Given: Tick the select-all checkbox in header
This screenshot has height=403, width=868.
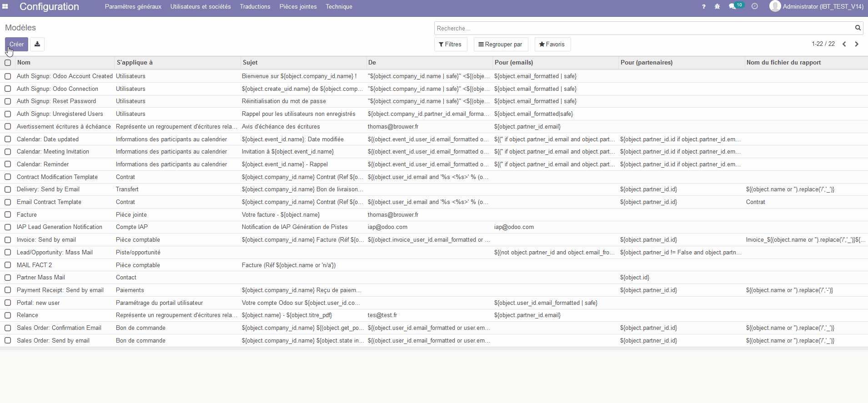Looking at the screenshot, I should coord(8,63).
